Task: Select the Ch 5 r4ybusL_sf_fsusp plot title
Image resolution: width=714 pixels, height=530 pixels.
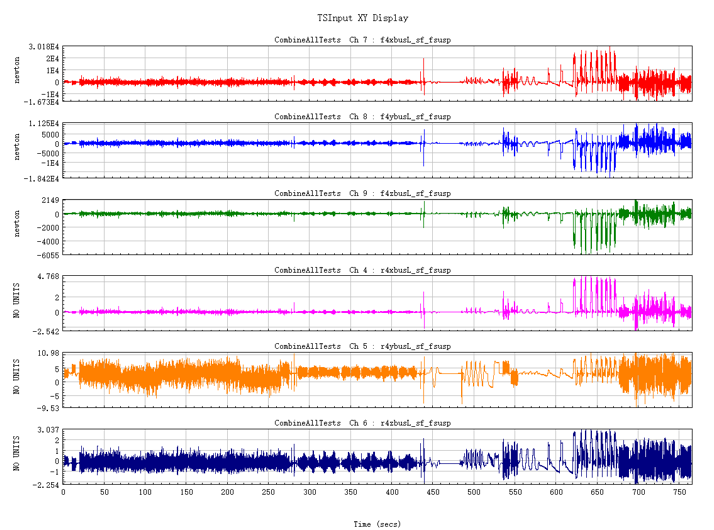Action: pyautogui.click(x=362, y=347)
